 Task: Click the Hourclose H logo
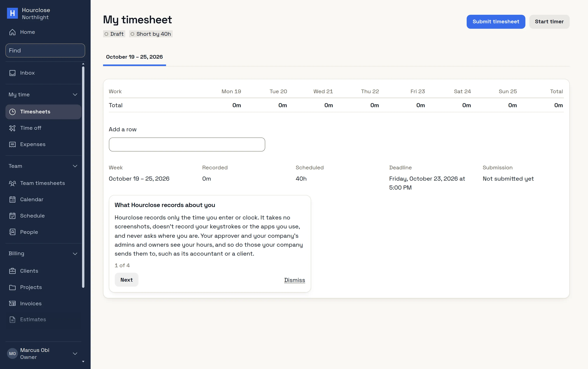(12, 13)
